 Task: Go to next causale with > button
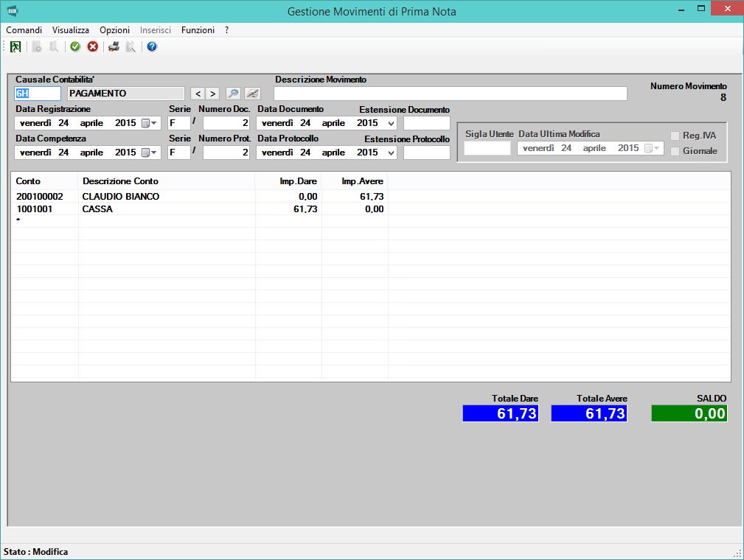click(x=212, y=94)
